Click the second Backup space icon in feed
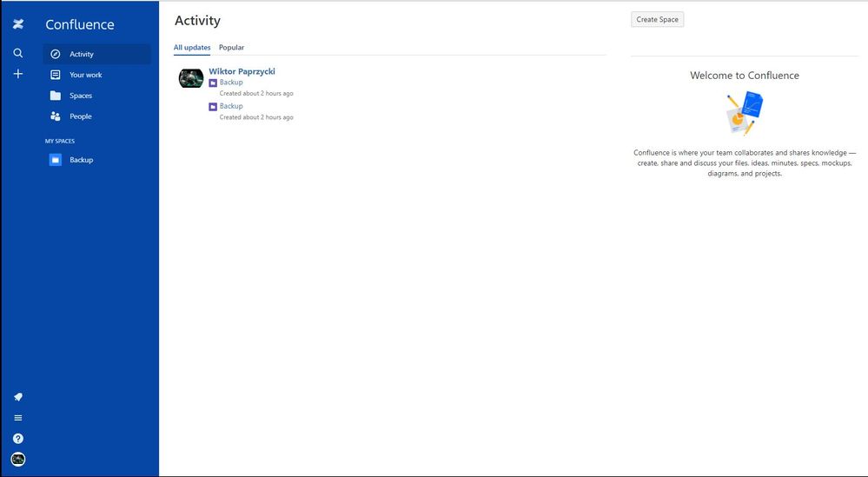Screen dimensions: 868x477 click(x=213, y=107)
